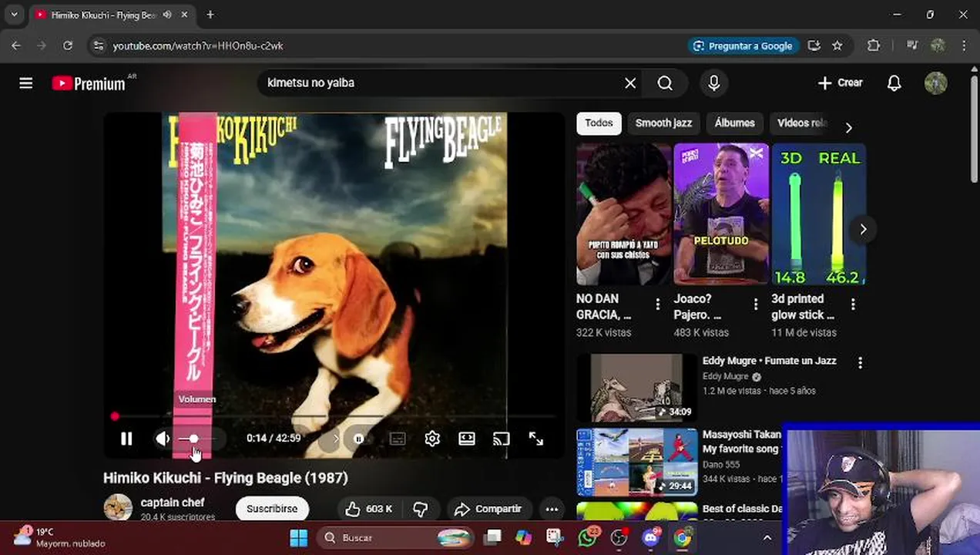Bookmark this page with the star
Image resolution: width=980 pixels, height=555 pixels.
point(837,46)
